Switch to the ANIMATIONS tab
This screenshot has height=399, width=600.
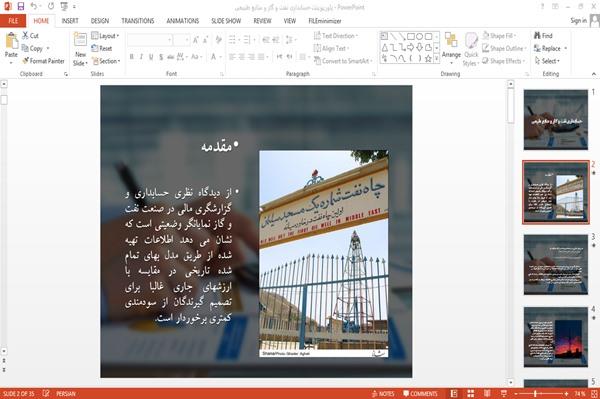coord(183,21)
